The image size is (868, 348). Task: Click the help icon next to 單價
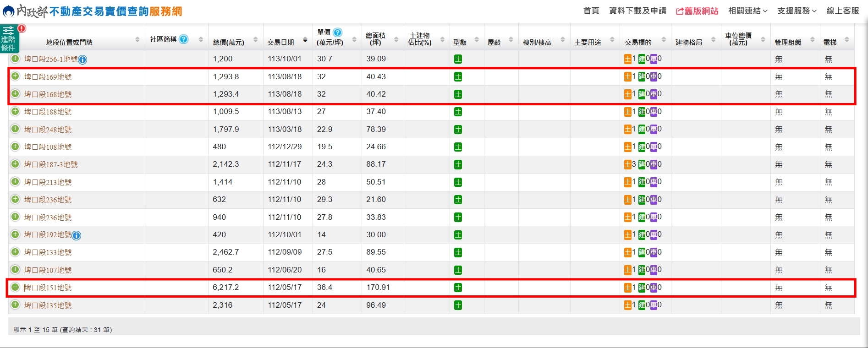point(337,33)
